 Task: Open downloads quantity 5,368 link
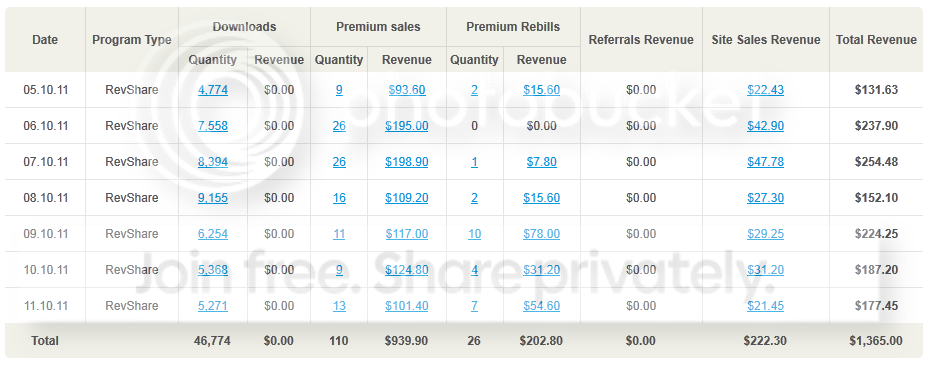[x=213, y=270]
